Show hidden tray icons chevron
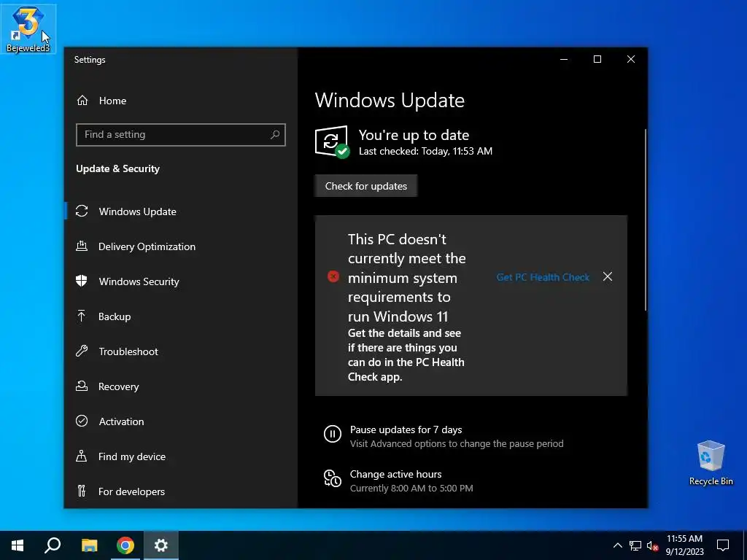This screenshot has width=747, height=560. pyautogui.click(x=617, y=545)
